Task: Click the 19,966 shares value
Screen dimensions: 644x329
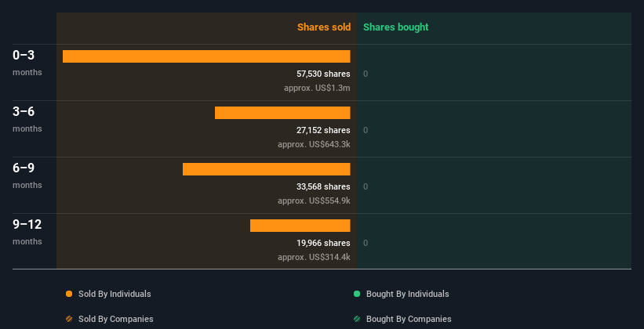Action: [324, 244]
